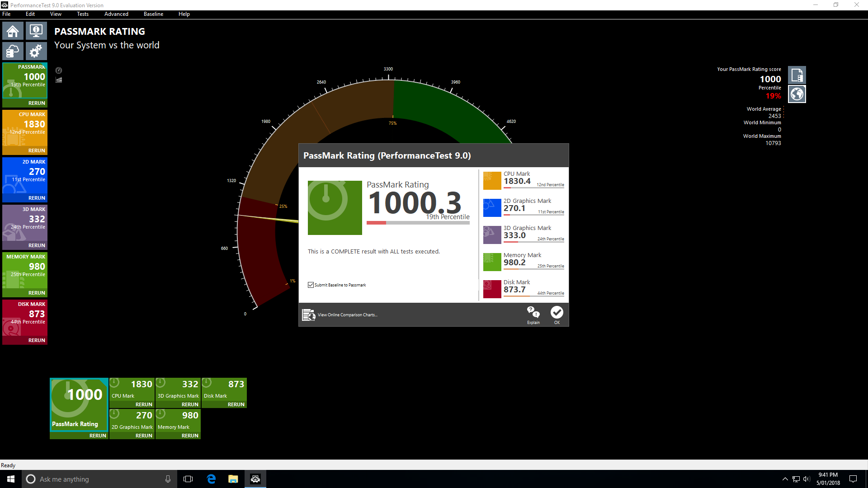The width and height of the screenshot is (868, 488).
Task: Click the online comparison charts icon
Action: pos(309,314)
